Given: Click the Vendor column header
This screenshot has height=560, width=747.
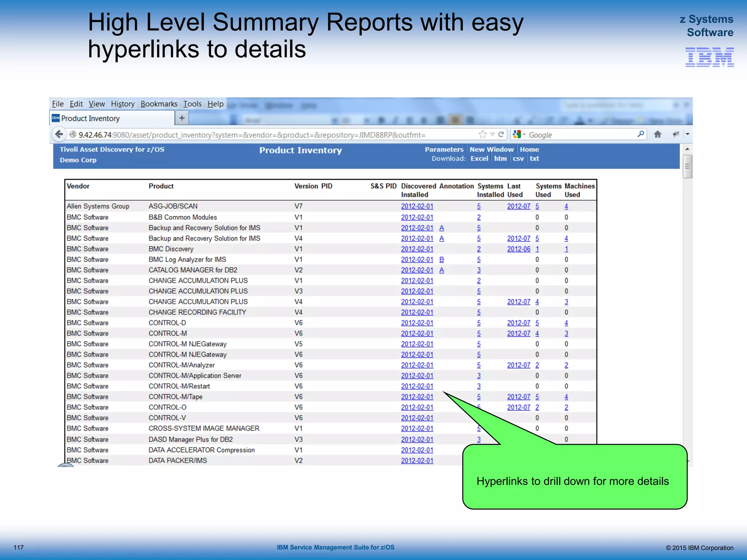Looking at the screenshot, I should (x=78, y=186).
